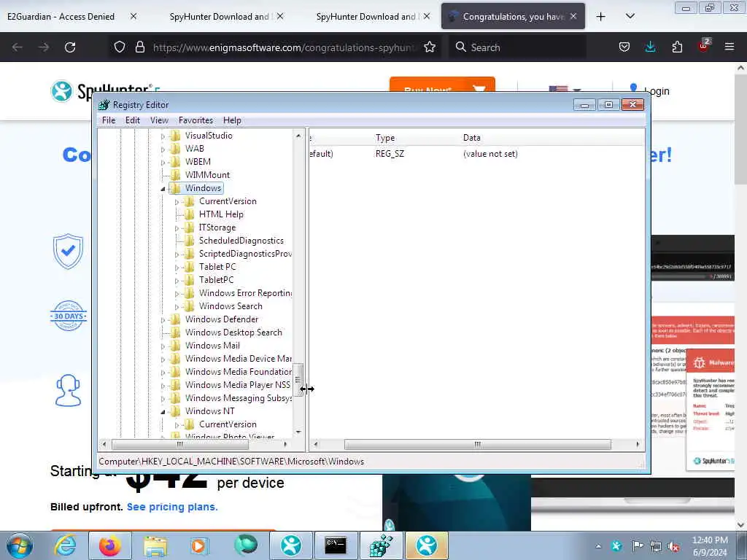This screenshot has width=747, height=560.
Task: Click the tree scrollbar down arrow
Action: click(298, 432)
